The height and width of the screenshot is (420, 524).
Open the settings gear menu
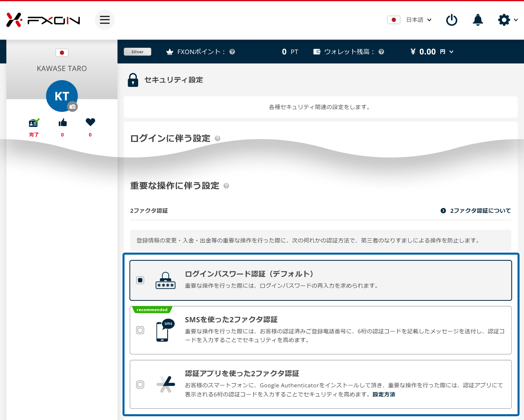504,20
